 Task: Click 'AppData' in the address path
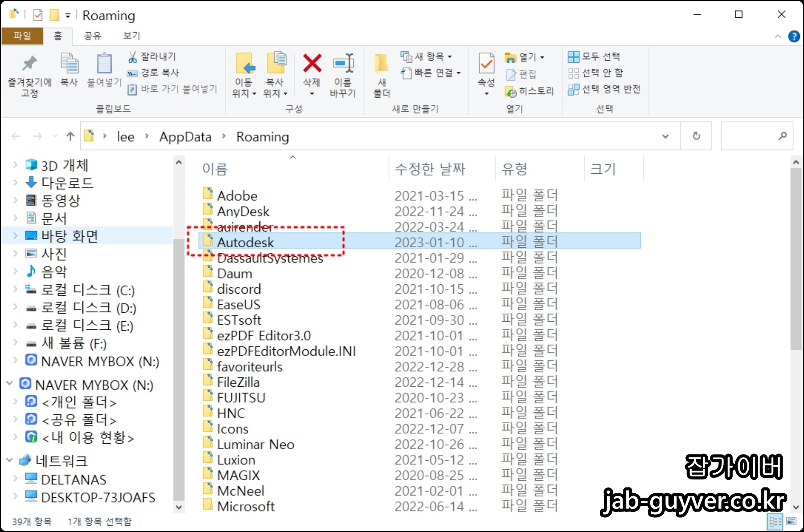(x=185, y=137)
